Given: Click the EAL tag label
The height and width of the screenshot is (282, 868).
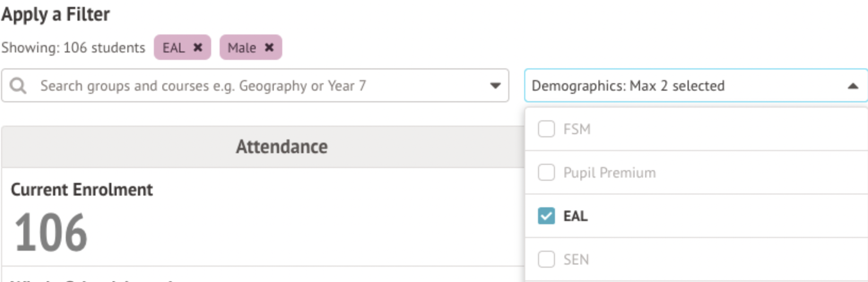Looking at the screenshot, I should click(173, 48).
